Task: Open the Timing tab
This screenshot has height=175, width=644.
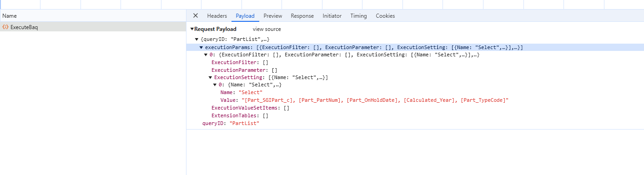Action: point(358,16)
